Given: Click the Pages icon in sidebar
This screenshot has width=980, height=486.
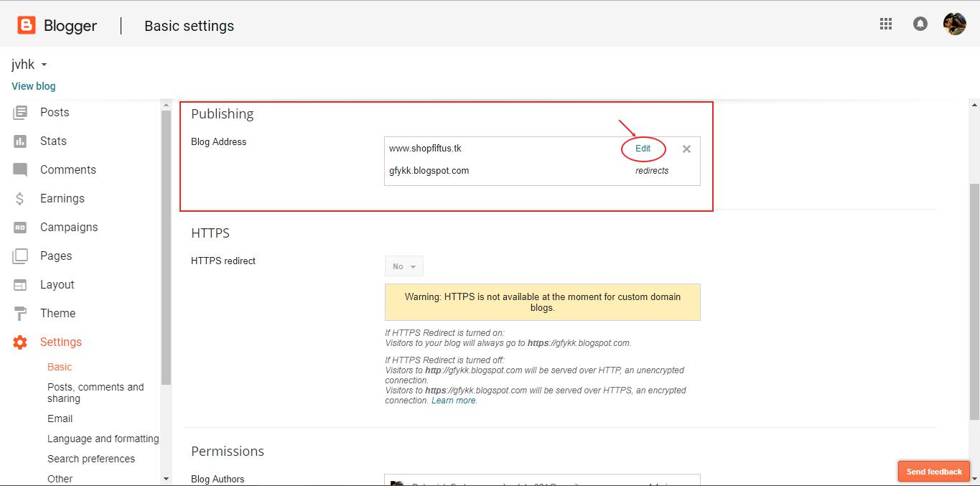Looking at the screenshot, I should 20,256.
